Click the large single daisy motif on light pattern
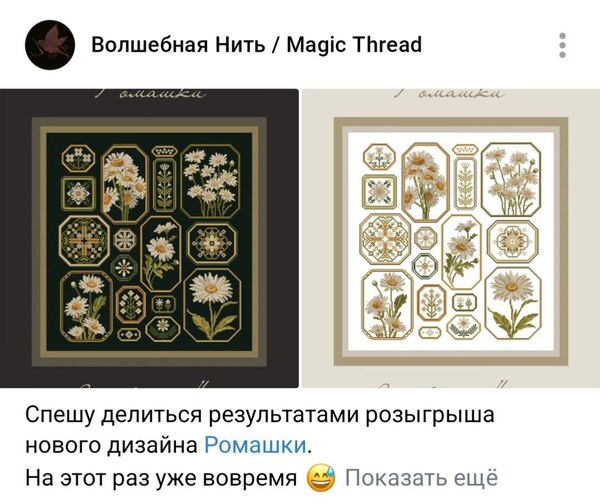This screenshot has width=600, height=502. [x=513, y=303]
